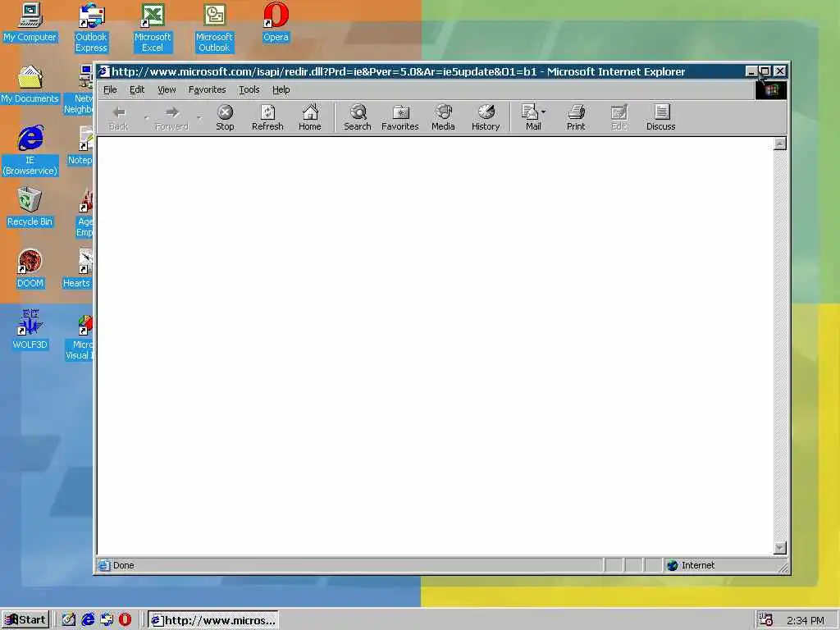Expand the Back history dropdown arrow
The image size is (840, 630).
click(146, 117)
